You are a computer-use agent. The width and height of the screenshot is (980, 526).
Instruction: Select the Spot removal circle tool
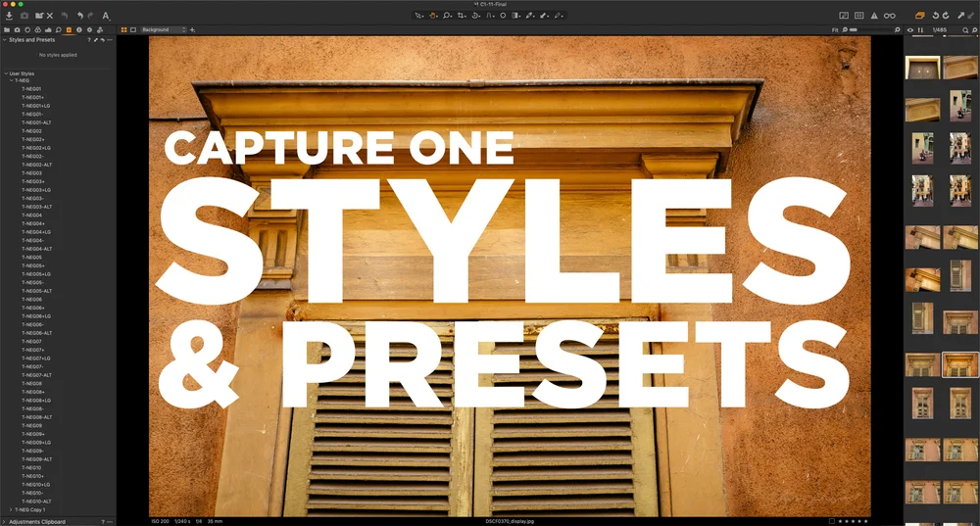point(503,15)
